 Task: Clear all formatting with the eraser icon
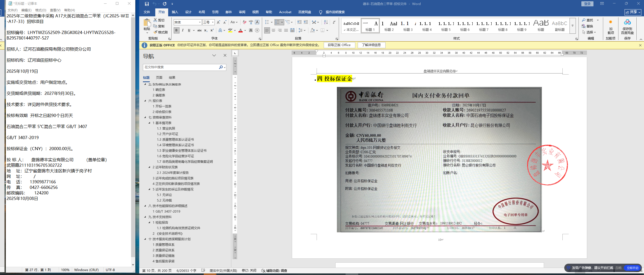tap(244, 22)
